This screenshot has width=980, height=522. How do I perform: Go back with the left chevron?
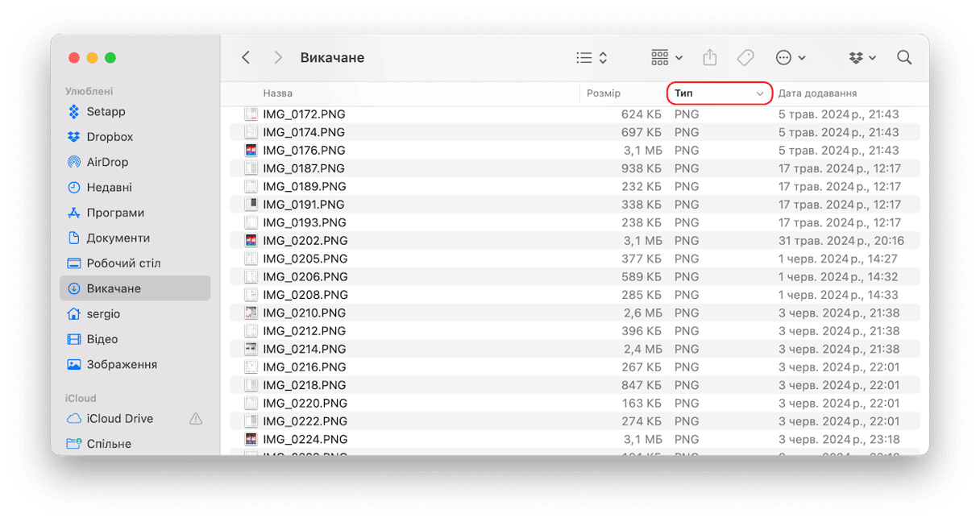(247, 57)
